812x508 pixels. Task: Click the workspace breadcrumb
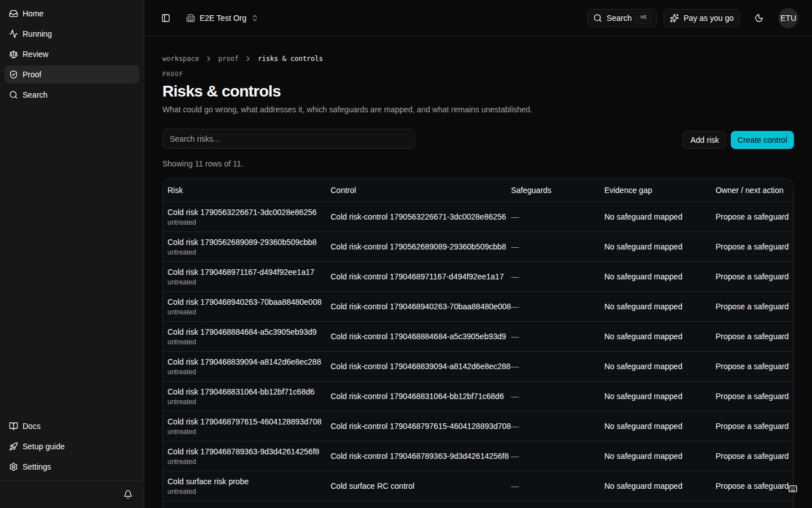pyautogui.click(x=180, y=59)
